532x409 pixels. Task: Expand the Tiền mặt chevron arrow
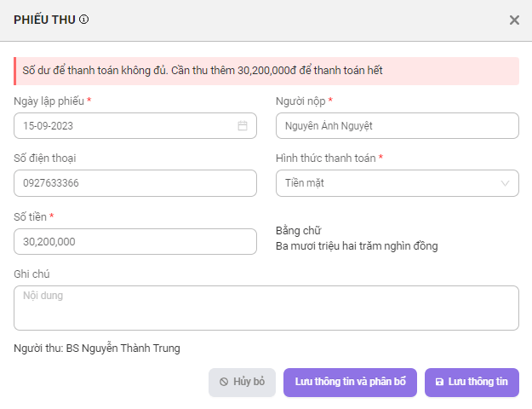[x=505, y=183]
